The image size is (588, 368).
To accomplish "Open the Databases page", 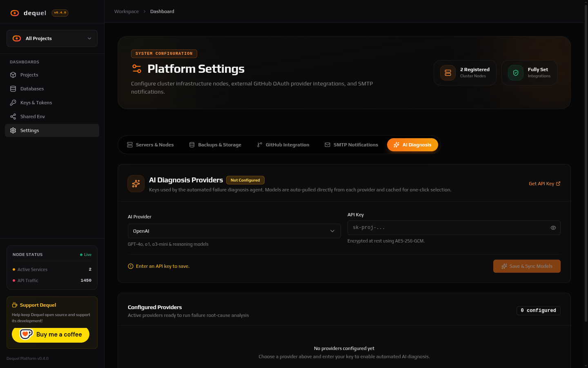I will (52, 89).
